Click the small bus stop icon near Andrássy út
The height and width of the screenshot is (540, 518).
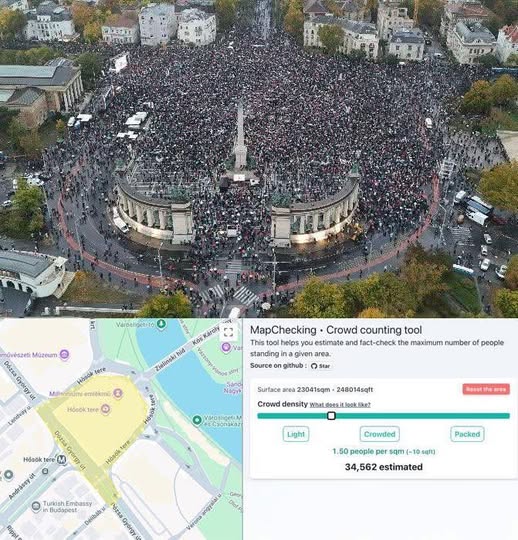pos(45,471)
